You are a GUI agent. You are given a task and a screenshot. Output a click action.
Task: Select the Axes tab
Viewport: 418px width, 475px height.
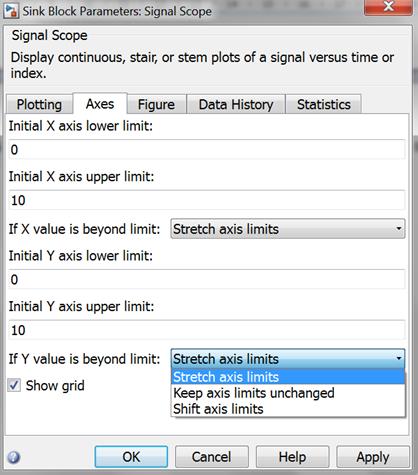pos(100,104)
